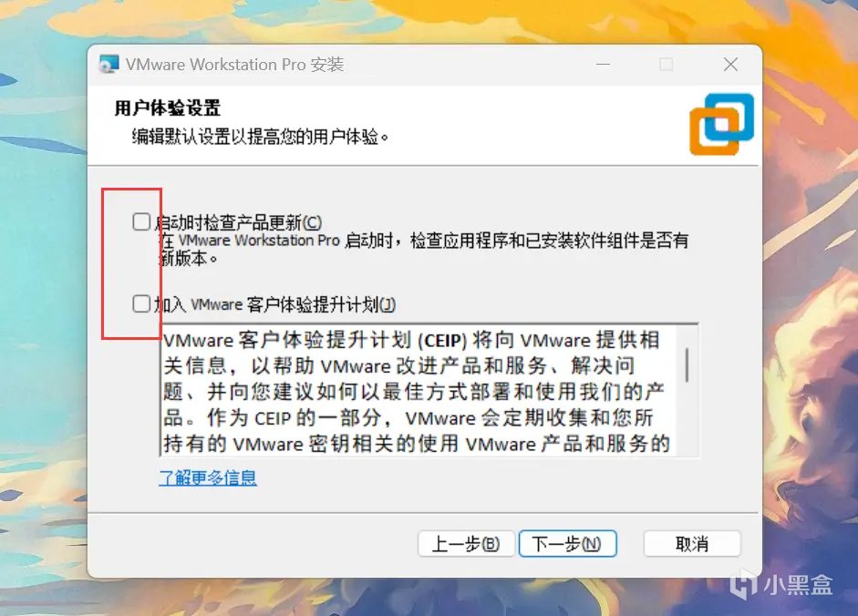Click the CEIP text box scrollbar thumb
This screenshot has width=858, height=616.
click(x=687, y=364)
